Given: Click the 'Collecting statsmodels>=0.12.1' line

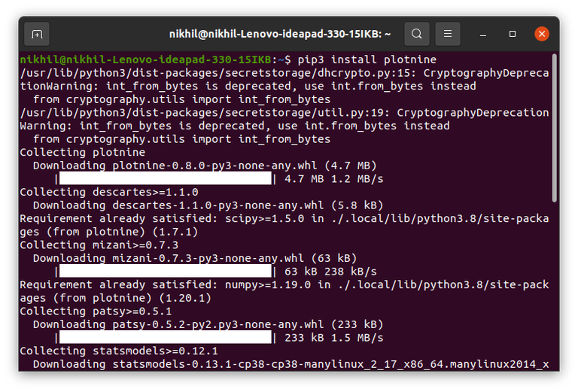Looking at the screenshot, I should click(x=119, y=351).
